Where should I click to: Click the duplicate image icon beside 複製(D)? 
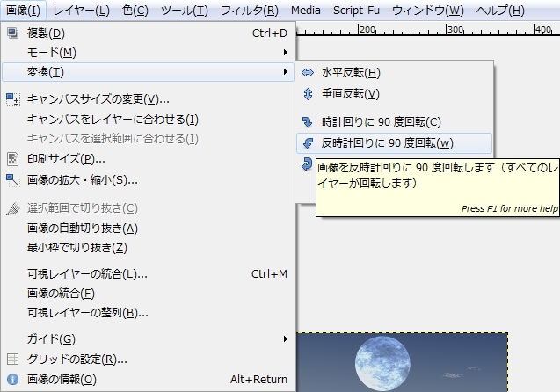[13, 33]
